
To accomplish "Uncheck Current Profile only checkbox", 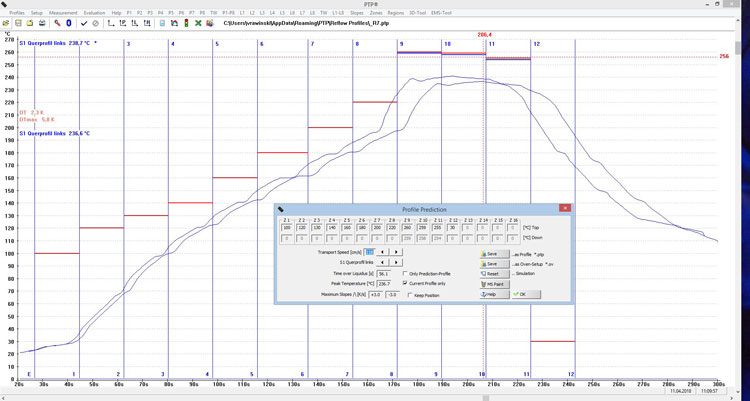I will (x=404, y=283).
